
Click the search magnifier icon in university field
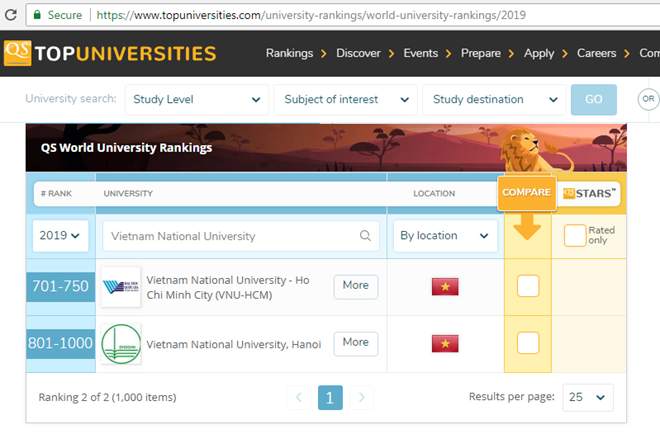coord(365,236)
